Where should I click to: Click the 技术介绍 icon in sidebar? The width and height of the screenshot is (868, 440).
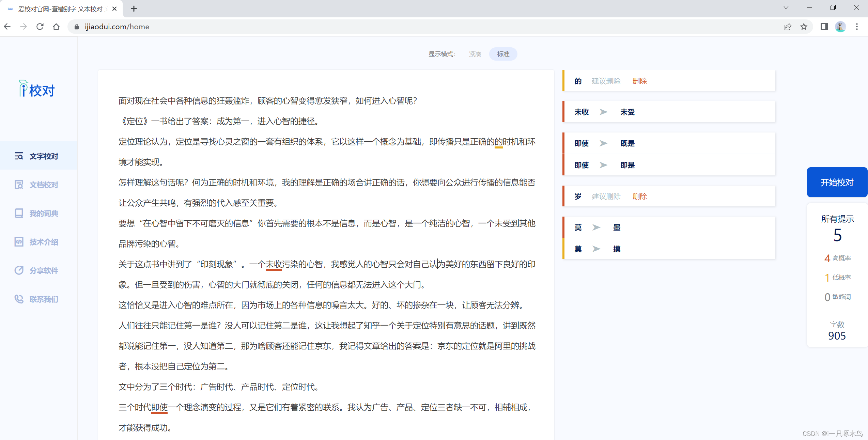(x=19, y=242)
